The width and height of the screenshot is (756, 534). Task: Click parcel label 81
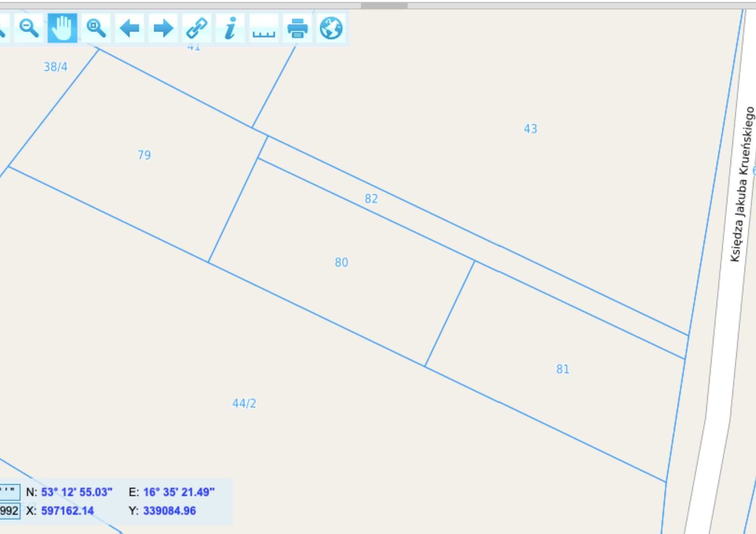click(x=562, y=369)
